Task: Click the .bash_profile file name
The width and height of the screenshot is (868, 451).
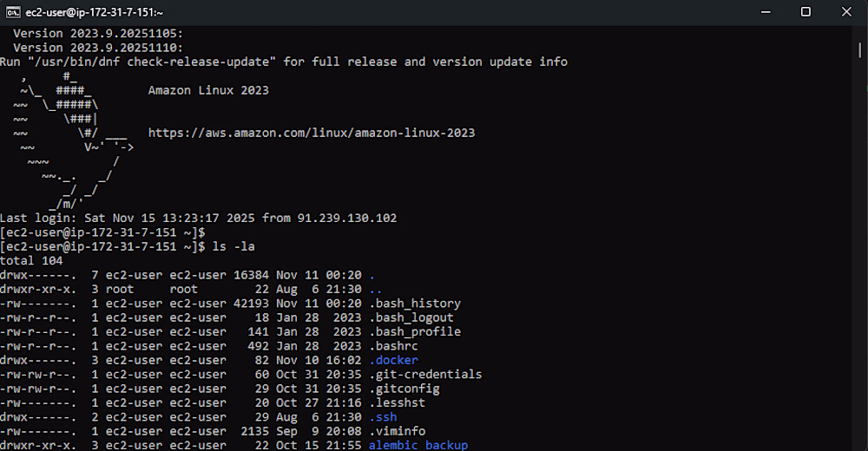Action: pos(415,332)
